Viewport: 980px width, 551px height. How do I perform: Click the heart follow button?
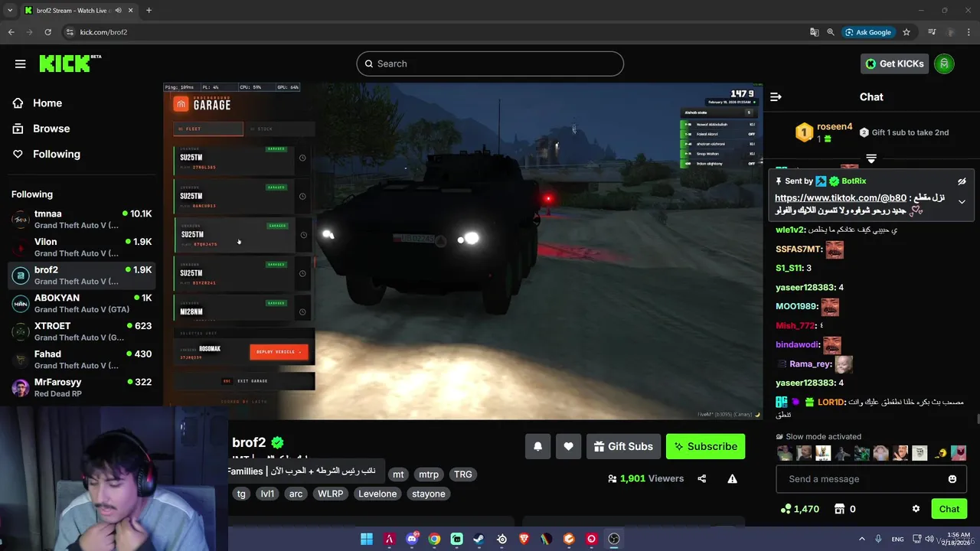(568, 446)
